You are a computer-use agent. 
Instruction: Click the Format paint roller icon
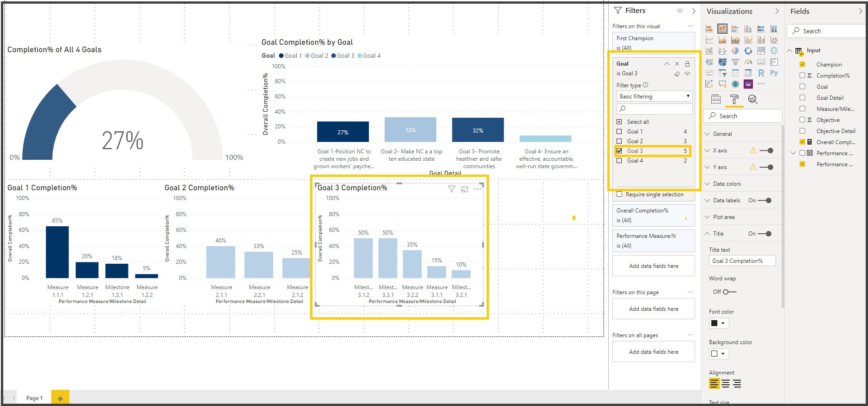pos(734,99)
